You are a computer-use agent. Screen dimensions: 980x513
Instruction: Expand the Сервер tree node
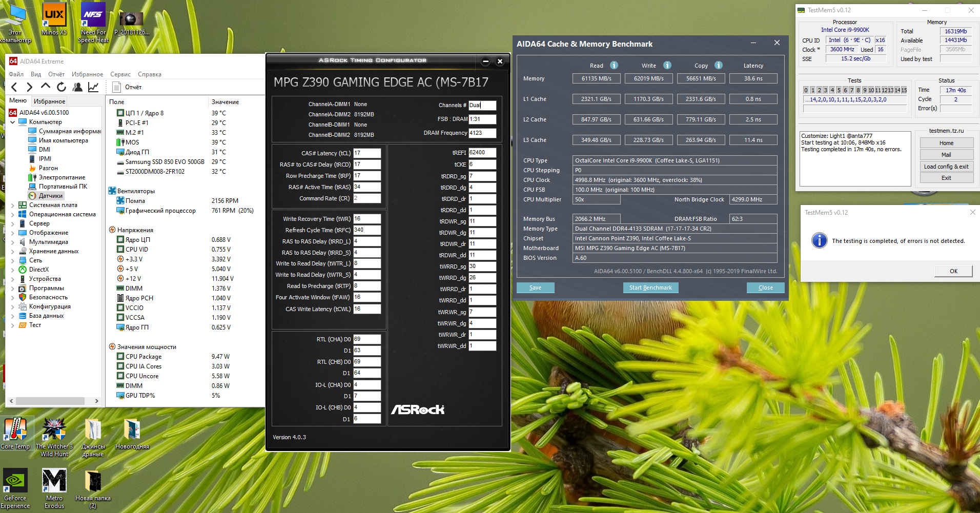[13, 223]
